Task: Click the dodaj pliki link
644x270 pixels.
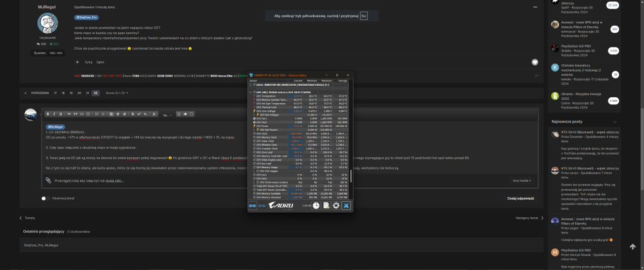Action: pos(115,180)
